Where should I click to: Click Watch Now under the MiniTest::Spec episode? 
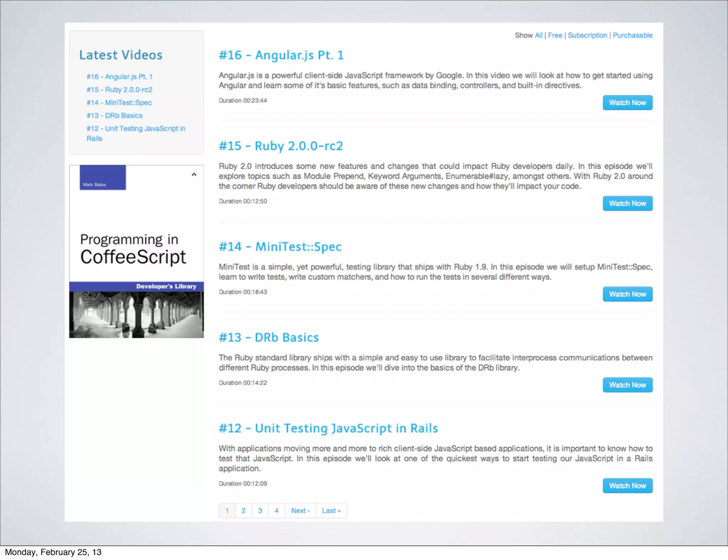627,294
